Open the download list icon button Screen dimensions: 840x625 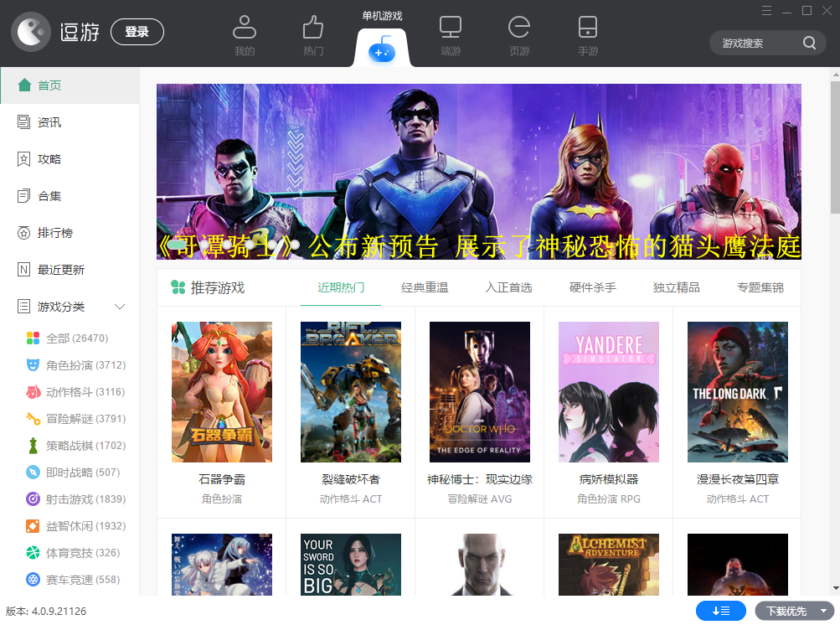click(720, 611)
